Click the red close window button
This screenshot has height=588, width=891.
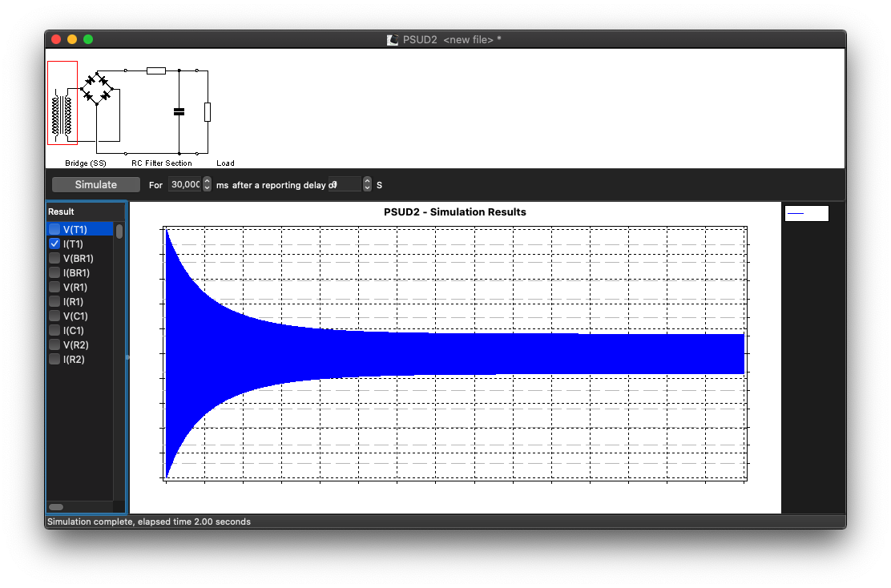coord(56,39)
